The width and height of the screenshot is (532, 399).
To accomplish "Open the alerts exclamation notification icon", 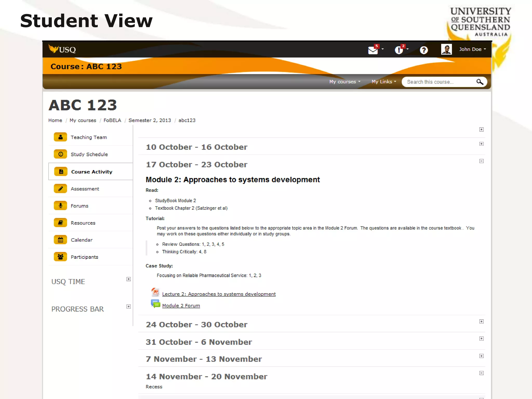I will pyautogui.click(x=399, y=50).
